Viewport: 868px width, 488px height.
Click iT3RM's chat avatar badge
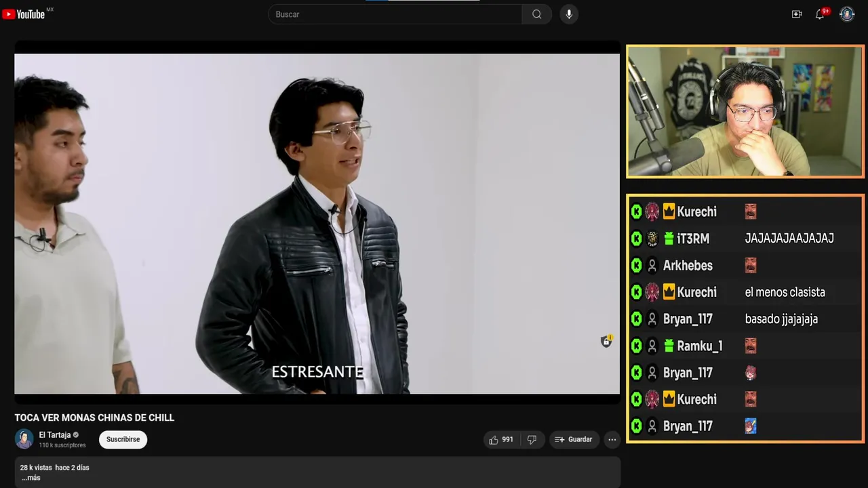pyautogui.click(x=652, y=239)
